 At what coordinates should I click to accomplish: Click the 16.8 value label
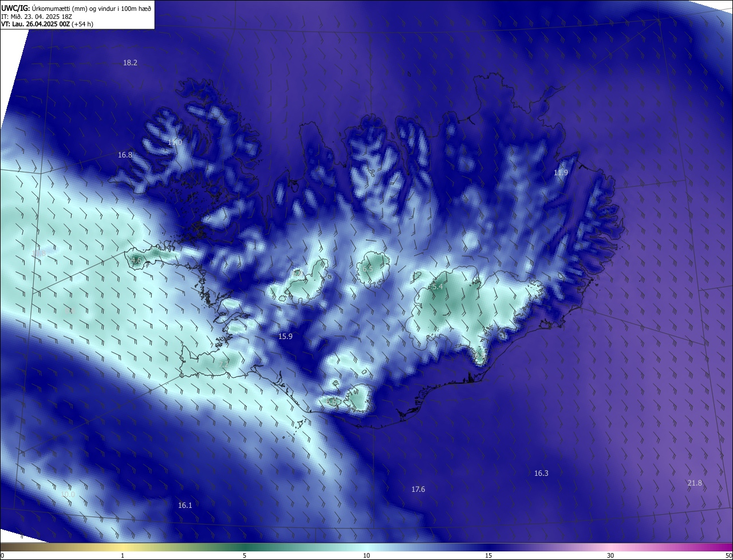click(x=125, y=155)
